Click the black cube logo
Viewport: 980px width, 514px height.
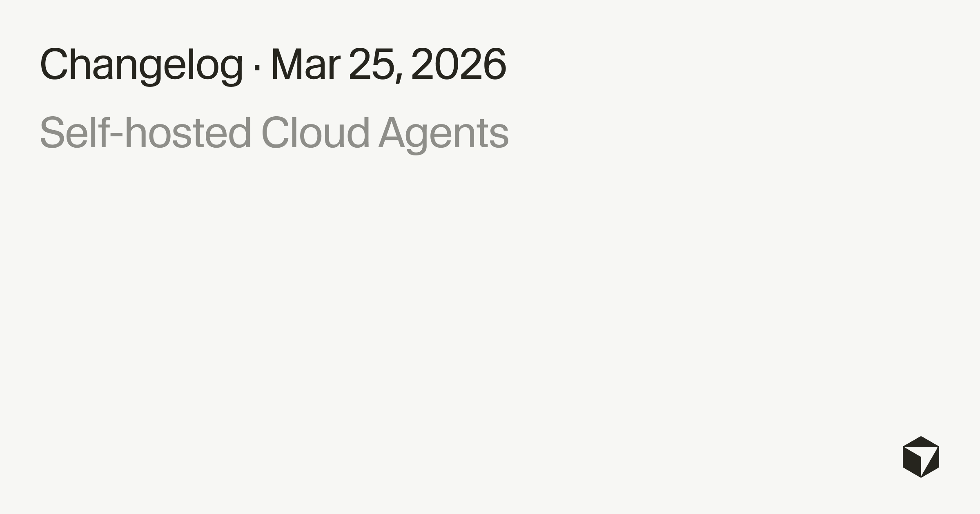coord(921,456)
